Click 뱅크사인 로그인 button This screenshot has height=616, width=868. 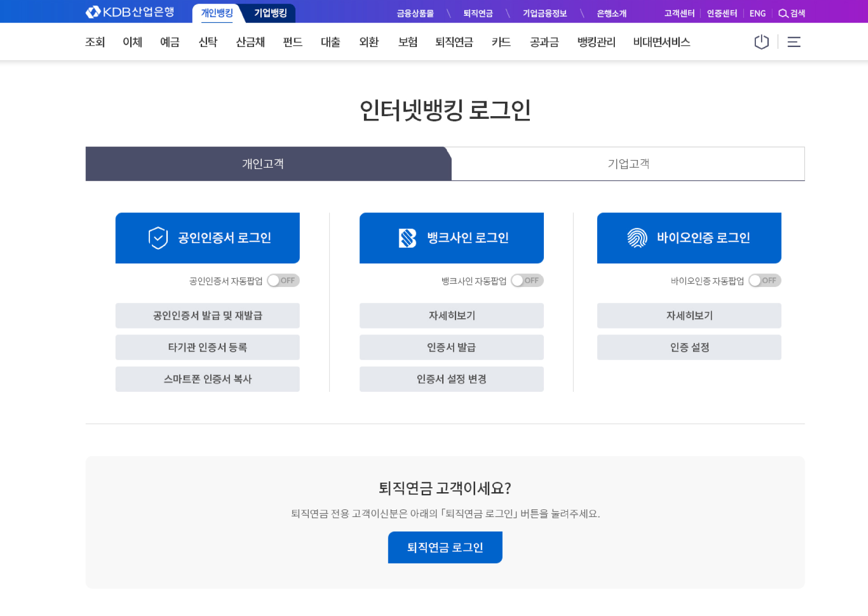pyautogui.click(x=452, y=238)
